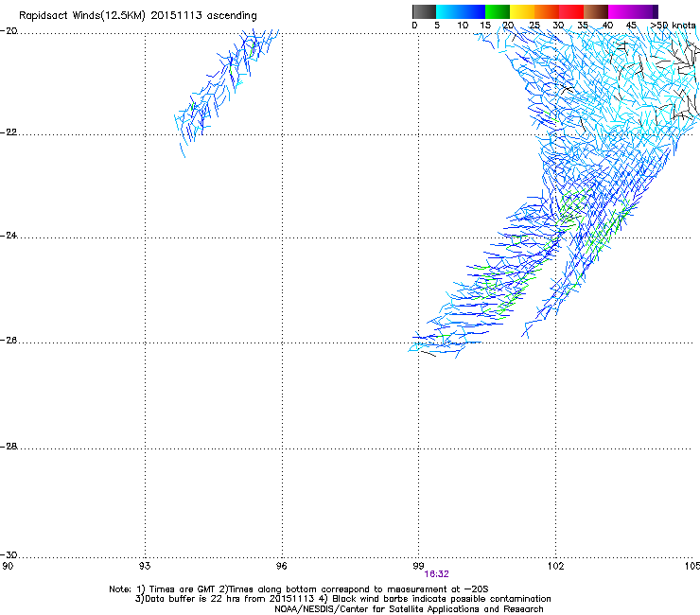700x615 pixels.
Task: Click the '-28' latitude axis label
Action: (x=9, y=447)
